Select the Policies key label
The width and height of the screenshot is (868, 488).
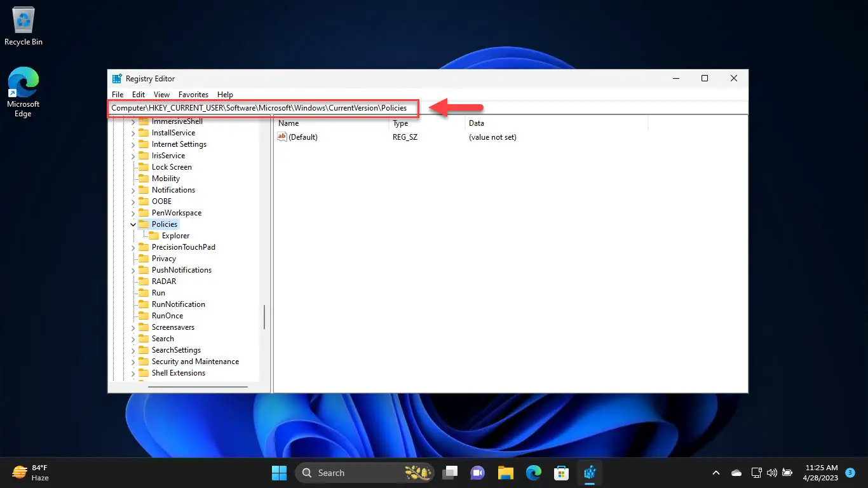click(x=165, y=224)
